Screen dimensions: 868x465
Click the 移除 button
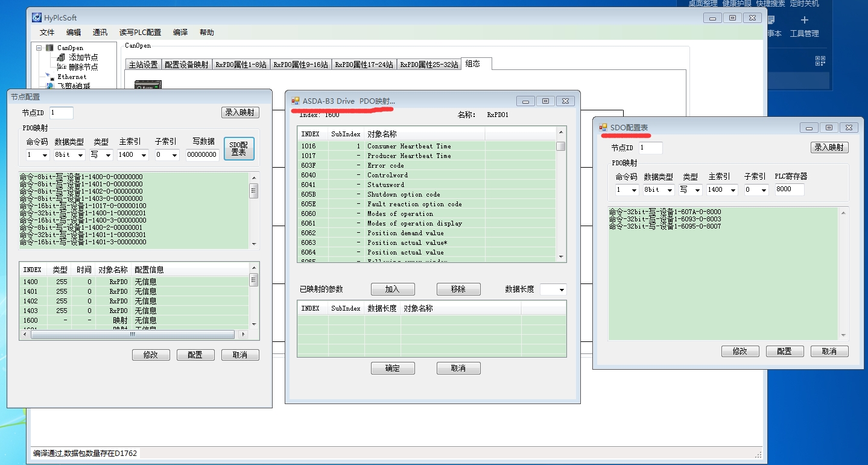[x=458, y=289]
